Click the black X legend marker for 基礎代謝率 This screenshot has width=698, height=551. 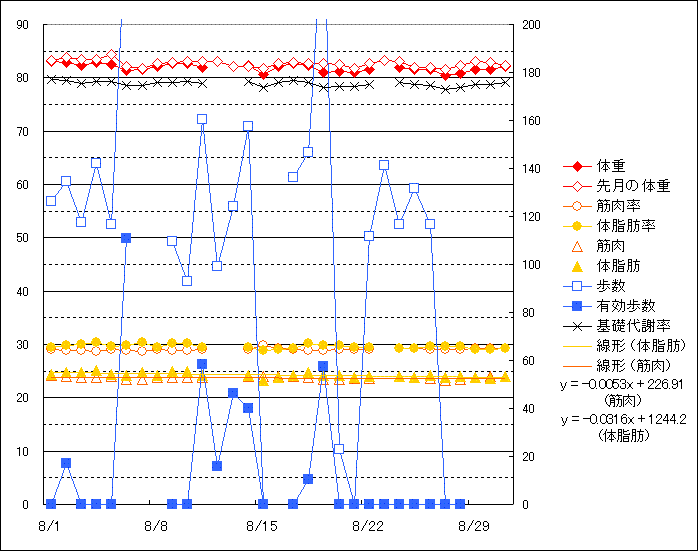tap(577, 326)
